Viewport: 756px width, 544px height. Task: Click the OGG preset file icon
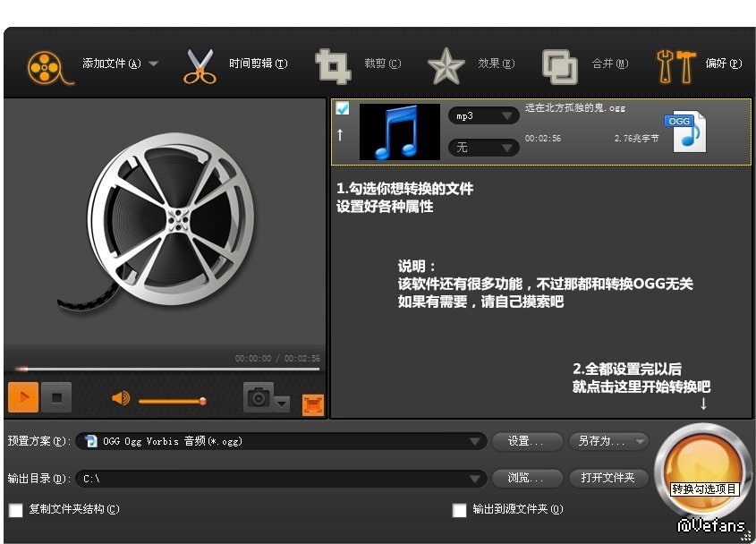90,441
